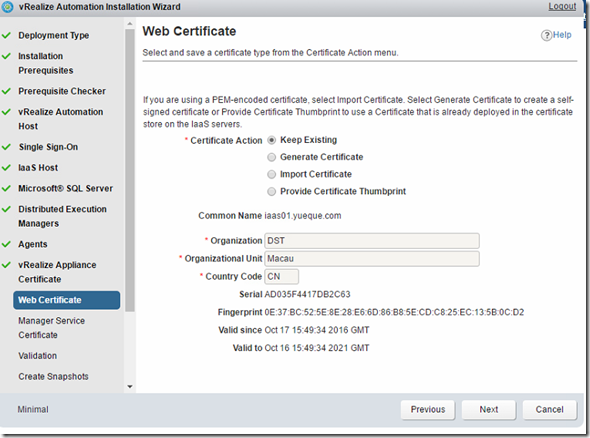Go to vRealize Automation Host step
590x438 pixels.
(x=61, y=119)
